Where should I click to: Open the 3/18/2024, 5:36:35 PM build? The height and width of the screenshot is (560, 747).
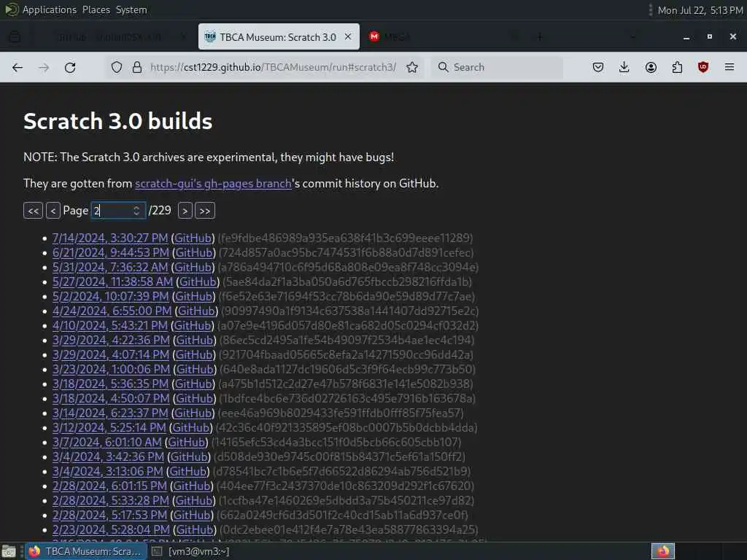click(111, 384)
